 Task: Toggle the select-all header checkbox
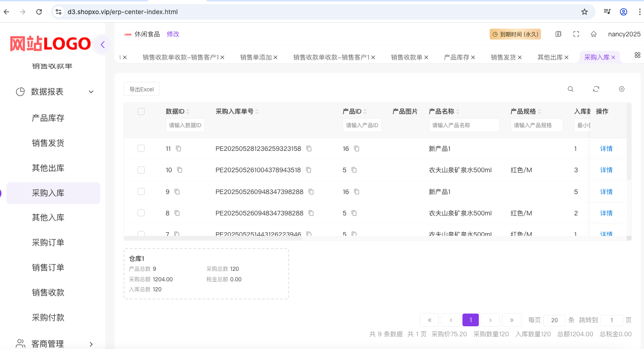[141, 111]
